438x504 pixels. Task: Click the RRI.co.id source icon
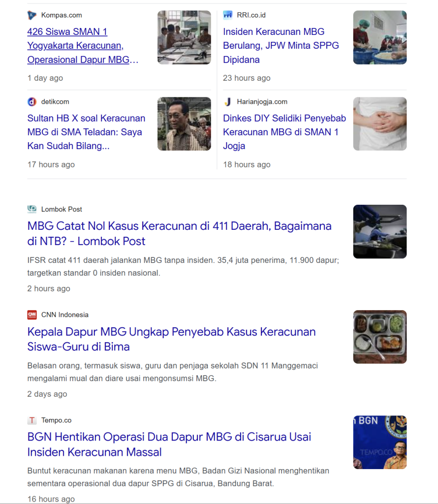[227, 15]
